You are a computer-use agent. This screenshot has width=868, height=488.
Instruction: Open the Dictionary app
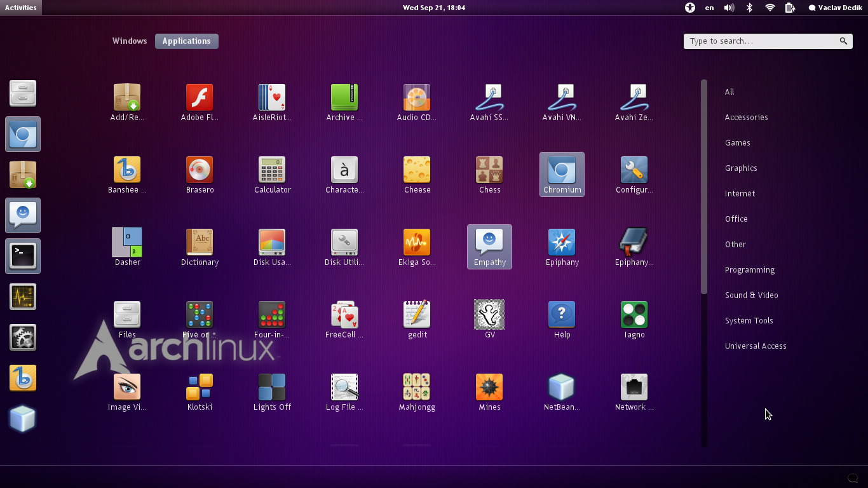[x=200, y=247]
